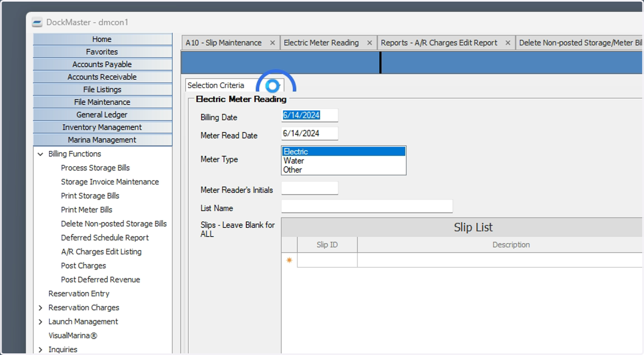Viewport: 644px width, 355px height.
Task: Expand the Launch Management tree node
Action: point(40,322)
